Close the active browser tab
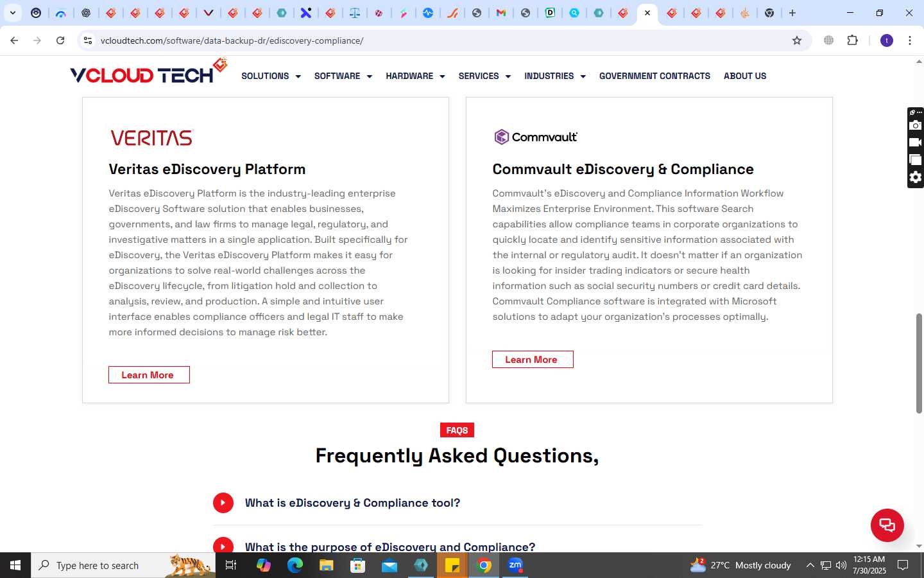924x578 pixels. click(647, 13)
